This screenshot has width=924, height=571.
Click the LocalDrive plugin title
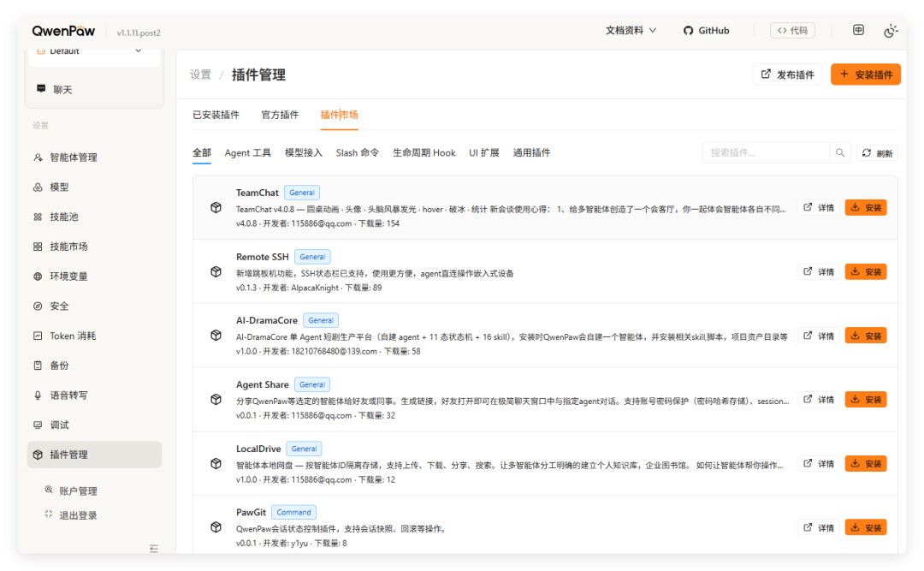pos(258,449)
